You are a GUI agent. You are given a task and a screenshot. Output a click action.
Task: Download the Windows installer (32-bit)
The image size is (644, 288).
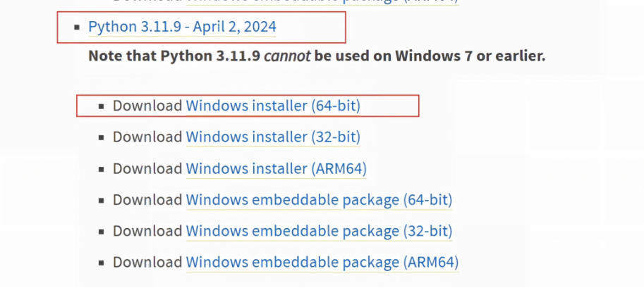(273, 137)
